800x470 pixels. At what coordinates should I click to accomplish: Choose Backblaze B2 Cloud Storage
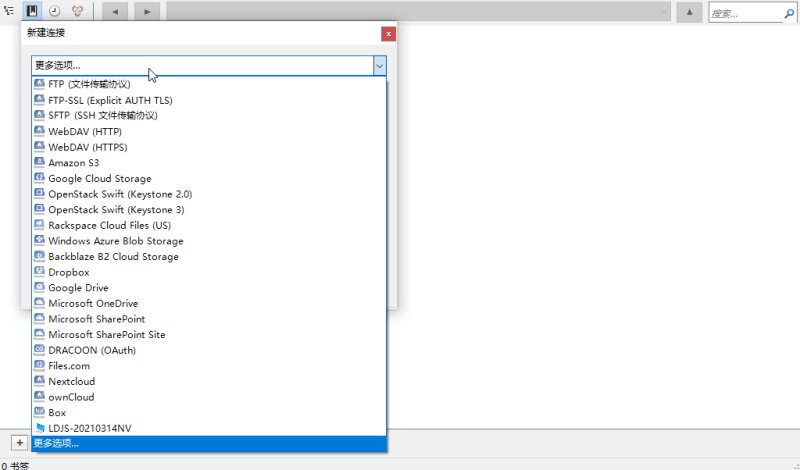tap(209, 256)
